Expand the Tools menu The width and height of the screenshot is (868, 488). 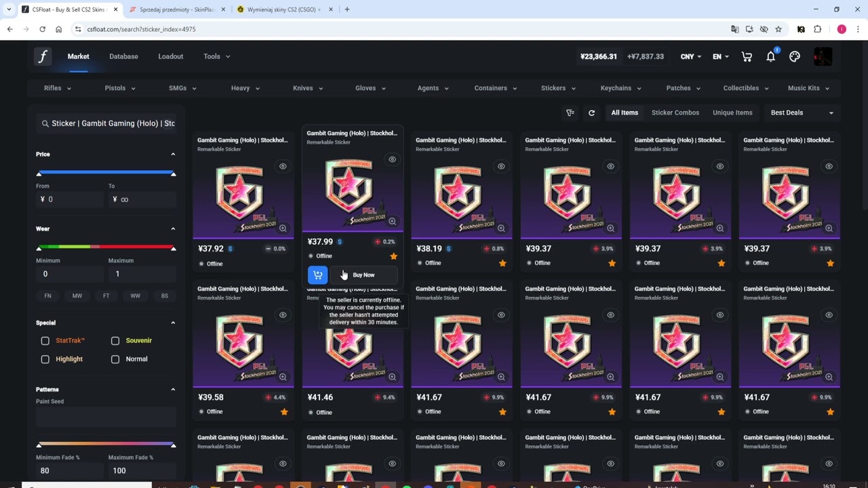pos(217,56)
